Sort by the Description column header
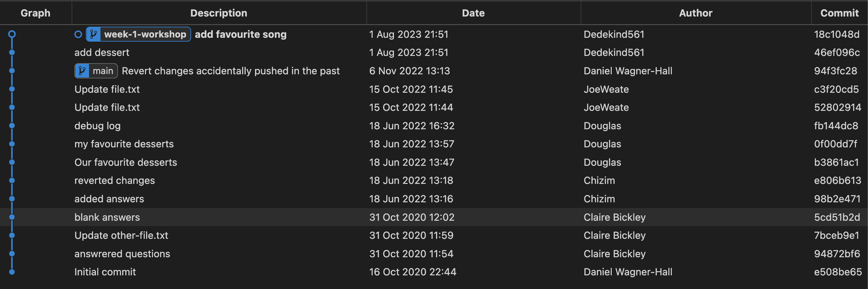This screenshot has height=289, width=868. click(x=219, y=13)
